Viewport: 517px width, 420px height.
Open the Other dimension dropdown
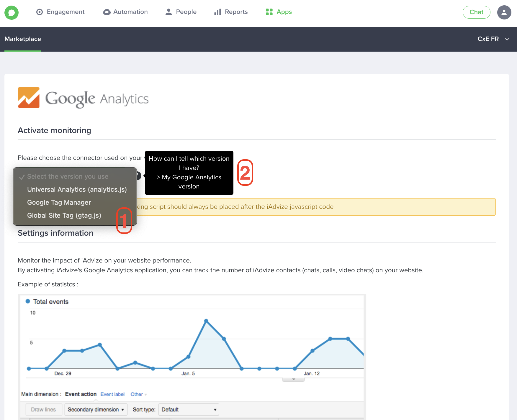click(x=138, y=394)
